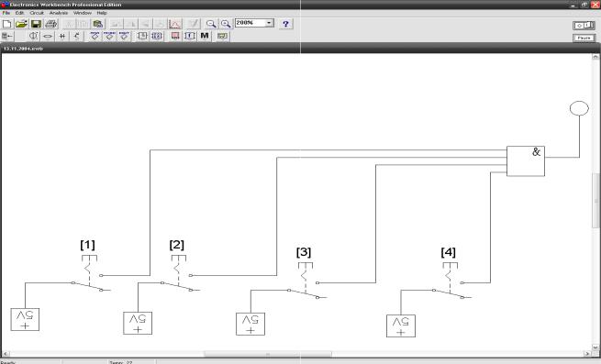
Task: Create subcircuit toolbar icon
Action: [160, 24]
